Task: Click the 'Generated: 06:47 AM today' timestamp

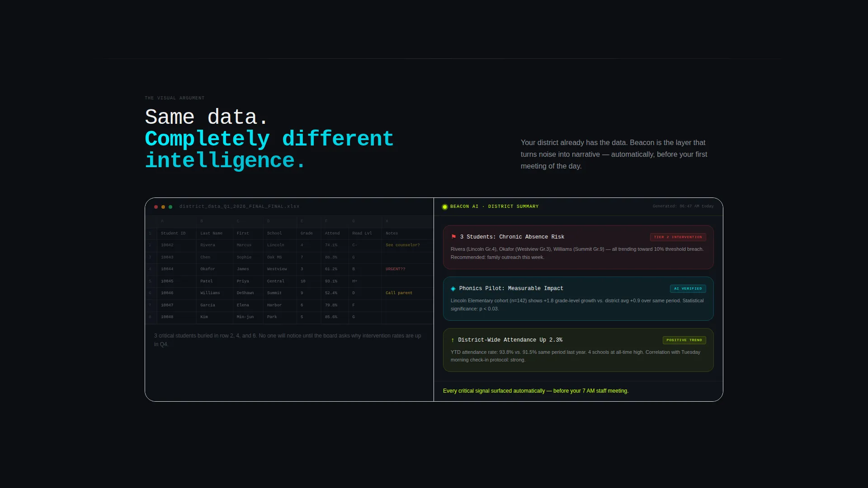Action: click(683, 206)
